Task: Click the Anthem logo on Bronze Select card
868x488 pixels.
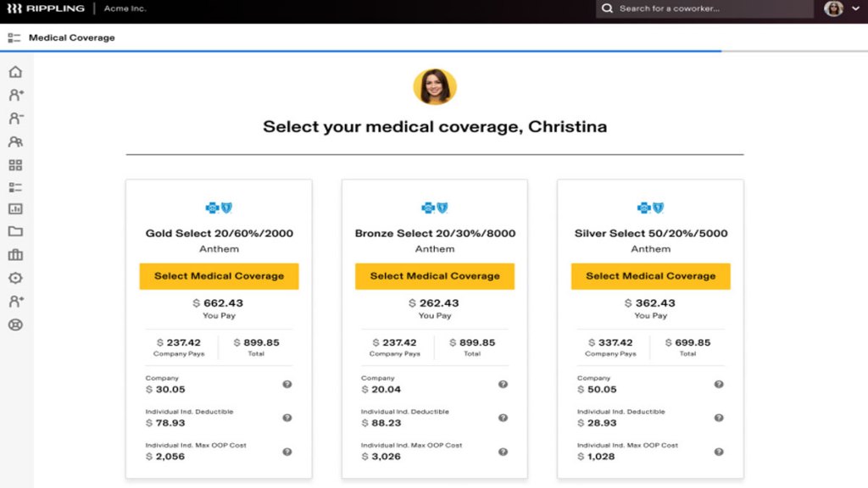Action: tap(435, 208)
